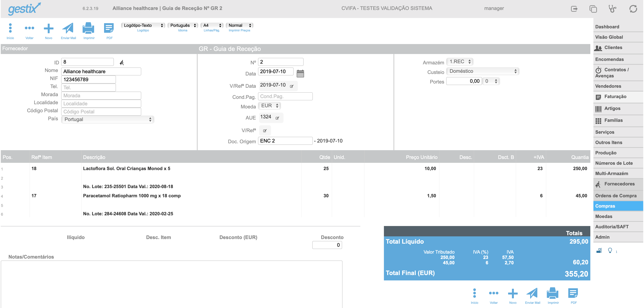Click the supplier lookup icon beside ID

122,62
